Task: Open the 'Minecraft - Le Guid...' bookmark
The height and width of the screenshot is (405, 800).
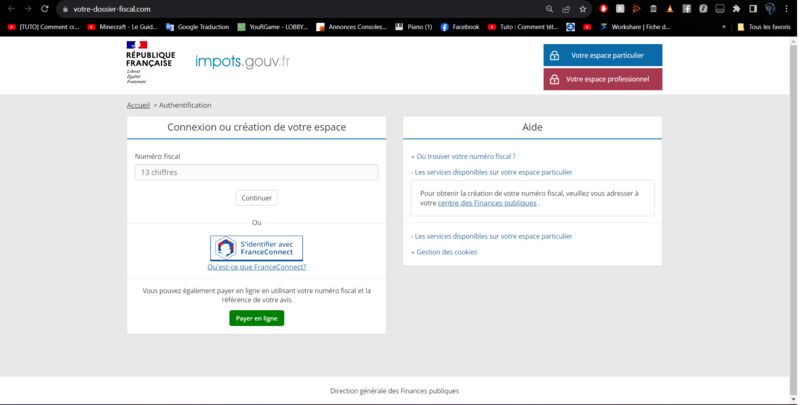Action: 122,27
